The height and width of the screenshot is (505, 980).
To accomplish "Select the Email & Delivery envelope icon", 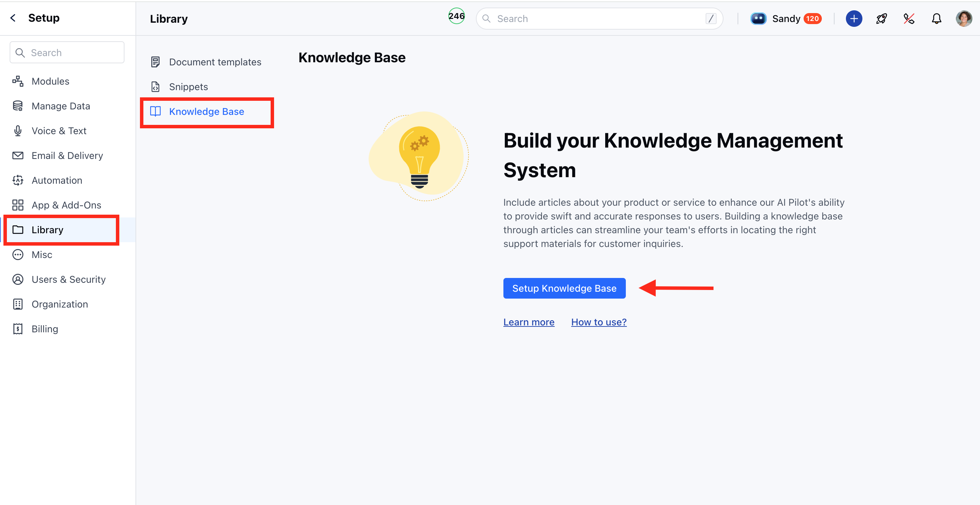I will pos(18,155).
